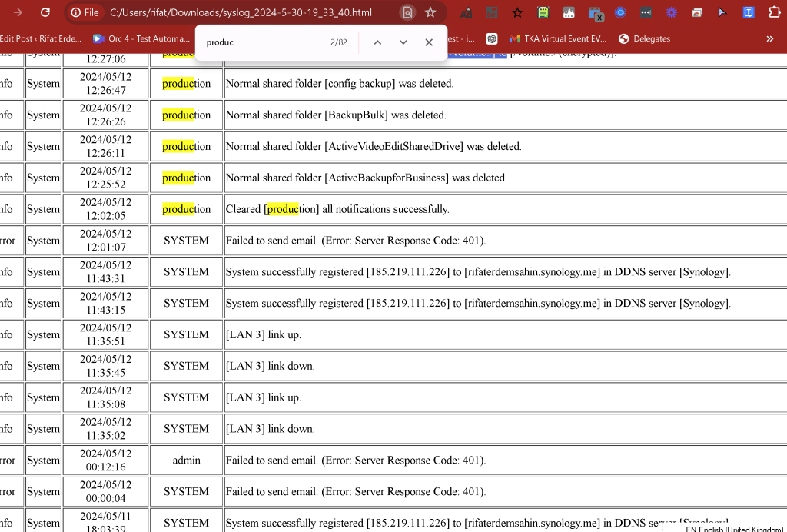Open the Edit Post Rifat Erde bookmark
The image size is (787, 532).
click(40, 38)
